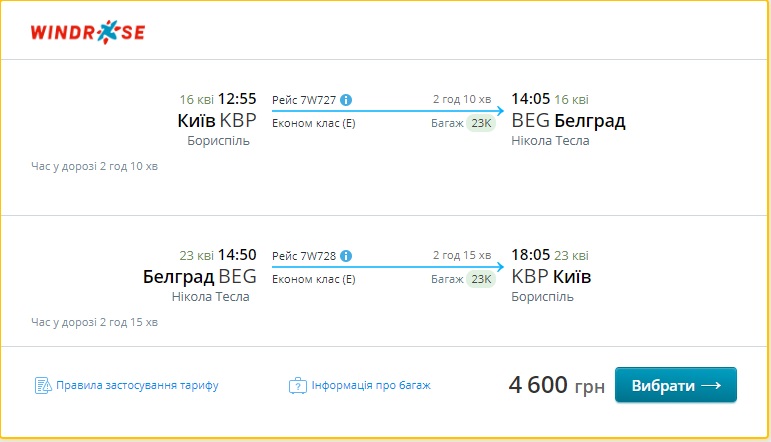Image resolution: width=771 pixels, height=442 pixels.
Task: Click the baggage information suitcase icon
Action: (297, 385)
